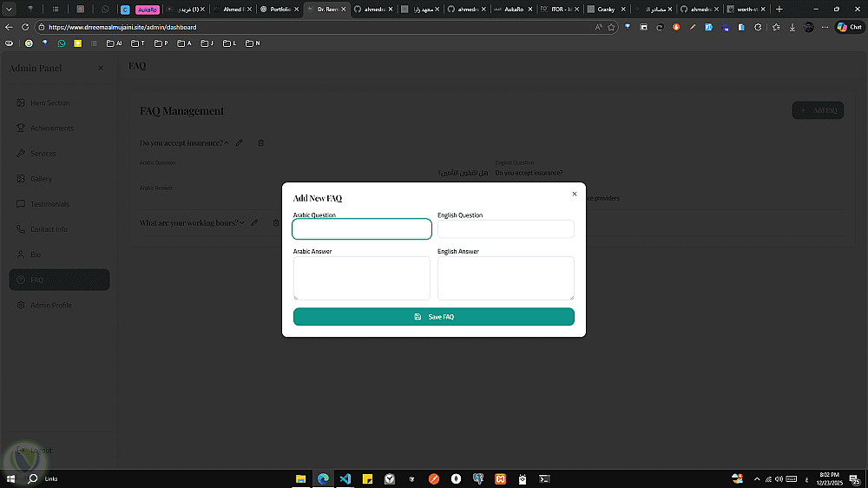Open Bio in admin sidebar

pos(59,254)
